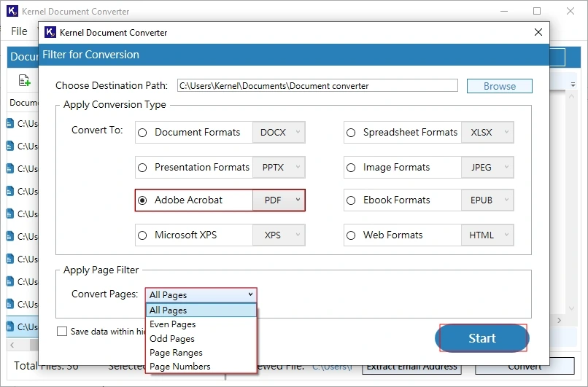
Task: Open the DOCX format dropdown
Action: pos(279,132)
